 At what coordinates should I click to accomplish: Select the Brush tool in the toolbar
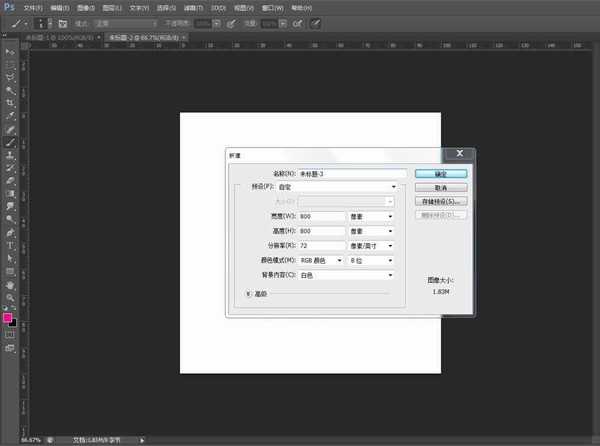[10, 143]
